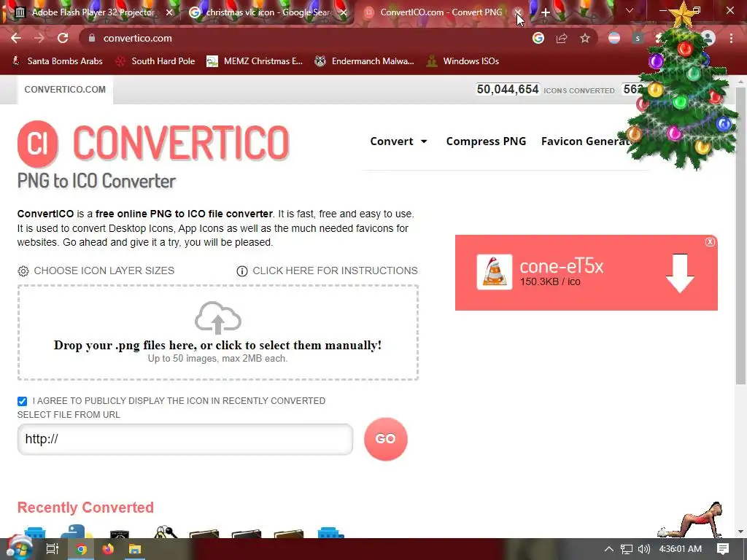Click the cone-eT5x file name
The image size is (747, 560).
point(561,266)
